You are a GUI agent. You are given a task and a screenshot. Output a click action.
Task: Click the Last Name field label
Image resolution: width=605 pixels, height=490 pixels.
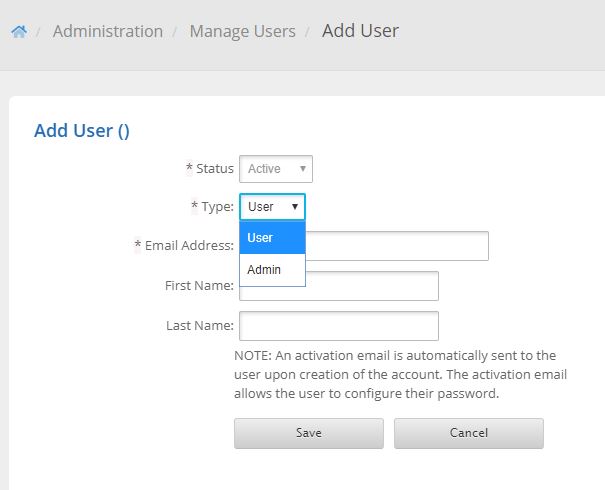pyautogui.click(x=200, y=326)
